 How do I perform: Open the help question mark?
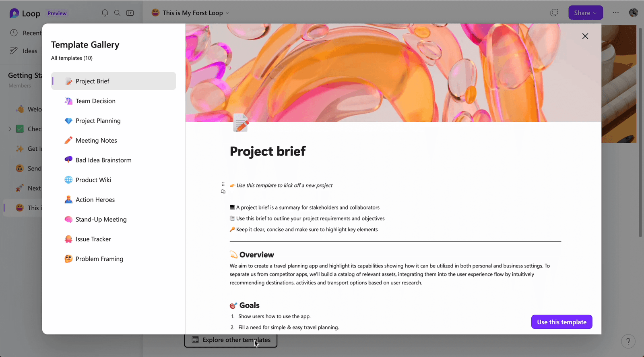click(628, 341)
